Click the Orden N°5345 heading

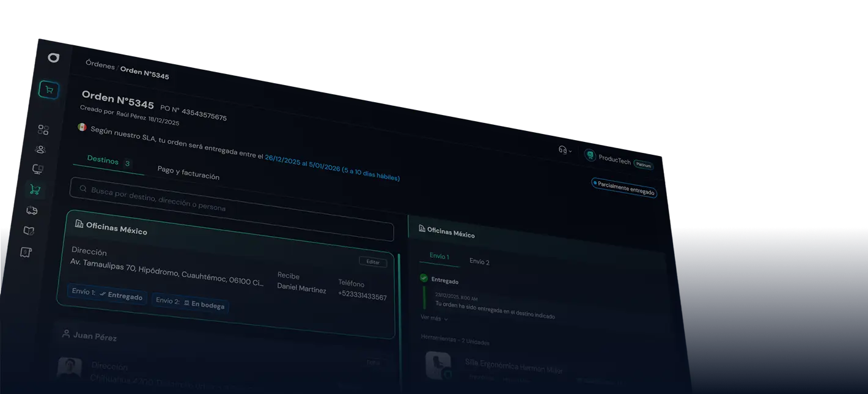point(118,100)
